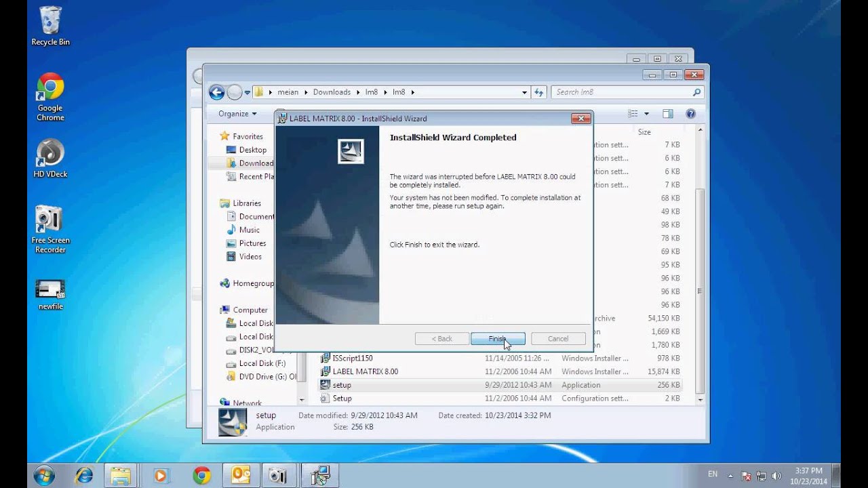Expand the Favorites tree node
The width and height of the screenshot is (868, 488).
click(214, 136)
